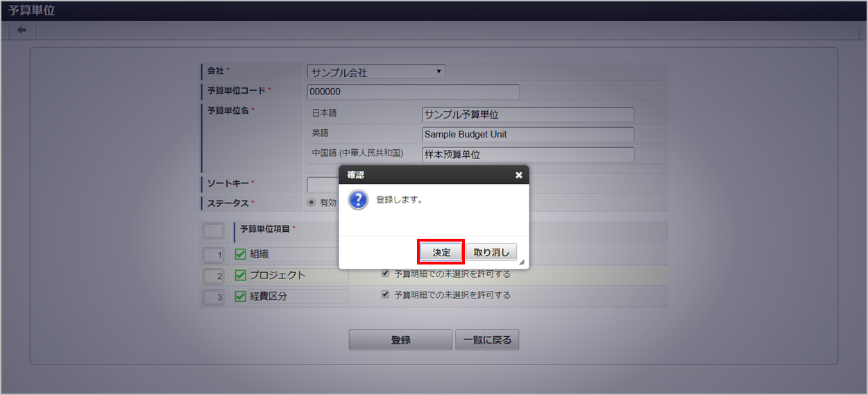Toggle the 経費区分 green checkbox
The height and width of the screenshot is (395, 868).
point(241,296)
